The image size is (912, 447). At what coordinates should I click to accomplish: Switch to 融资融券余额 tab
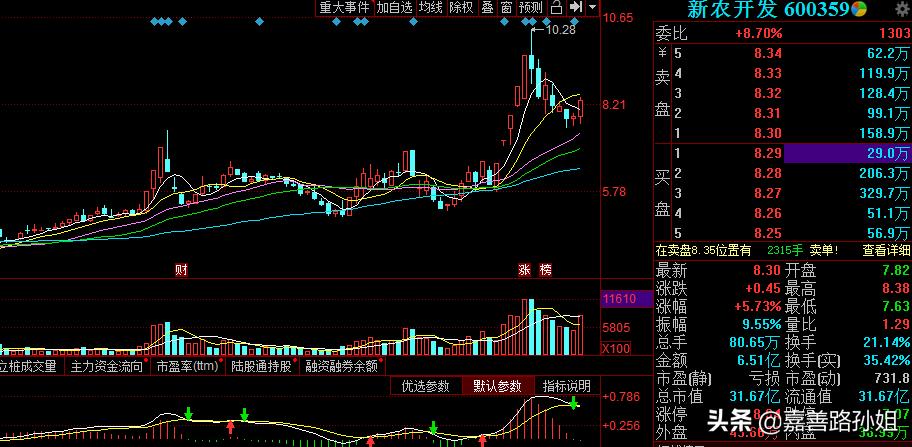pyautogui.click(x=341, y=367)
